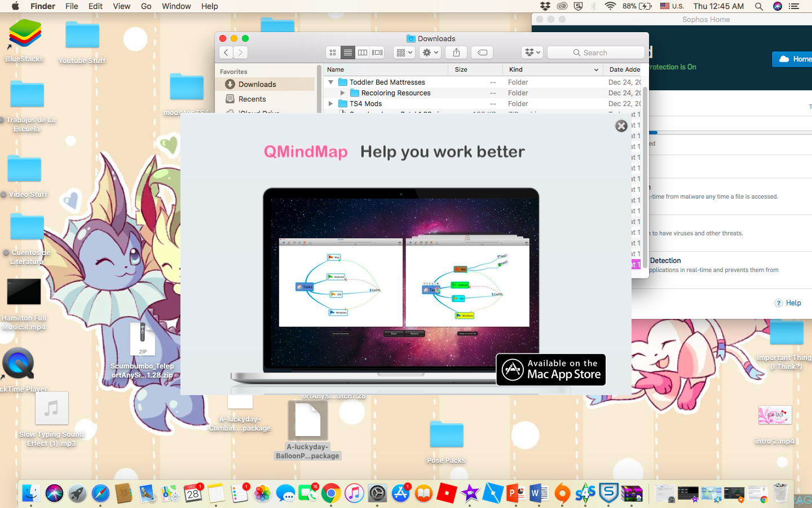Click the Wi-Fi status icon
Viewport: 812px width, 508px height.
[x=610, y=6]
